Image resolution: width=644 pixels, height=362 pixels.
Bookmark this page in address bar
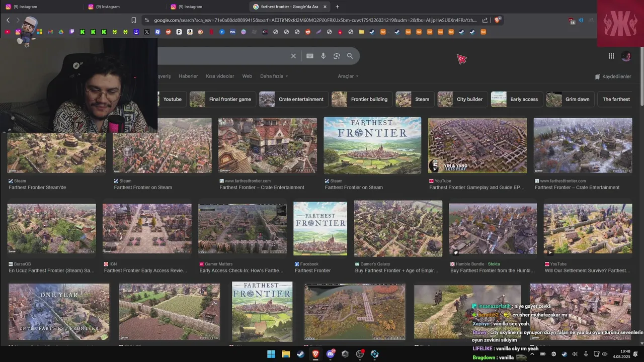click(134, 20)
